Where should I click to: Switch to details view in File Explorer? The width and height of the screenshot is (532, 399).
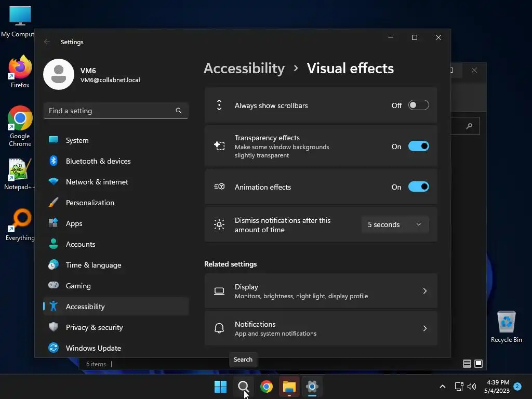467,364
